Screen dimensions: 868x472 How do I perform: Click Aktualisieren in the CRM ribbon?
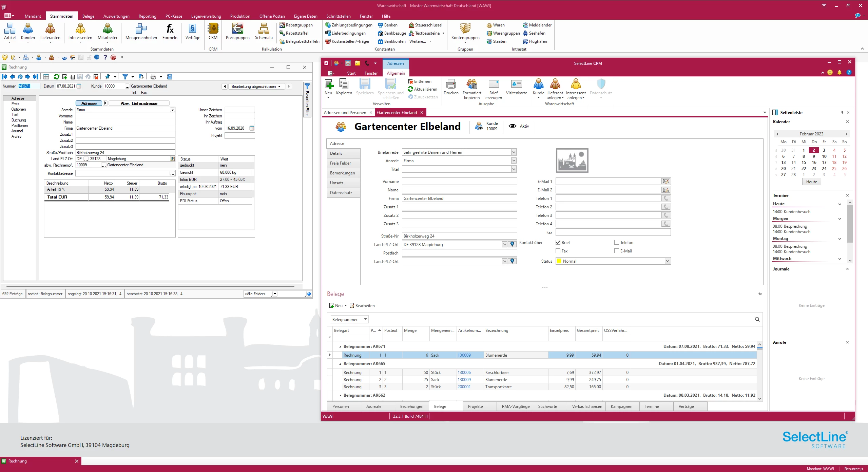422,89
